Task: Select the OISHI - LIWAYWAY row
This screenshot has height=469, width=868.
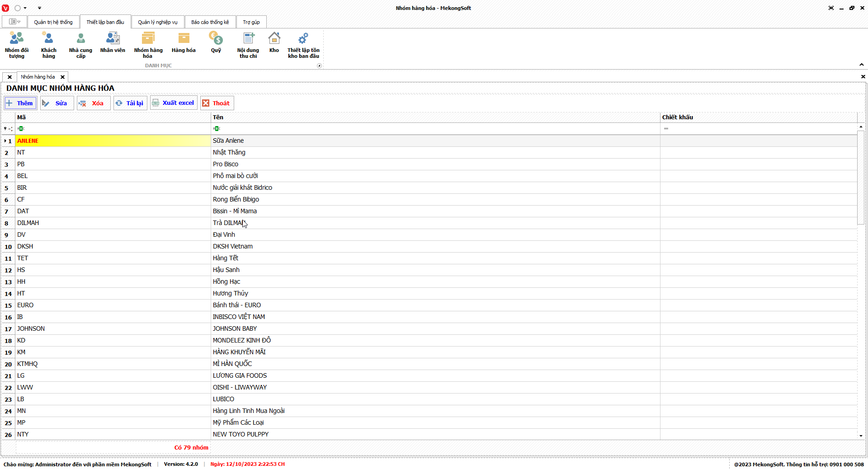Action: click(x=429, y=388)
